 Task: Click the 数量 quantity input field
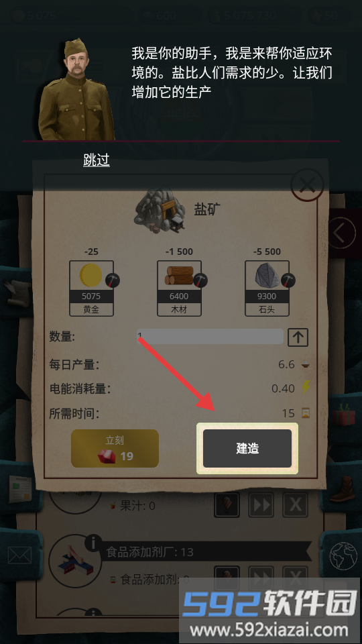210,336
